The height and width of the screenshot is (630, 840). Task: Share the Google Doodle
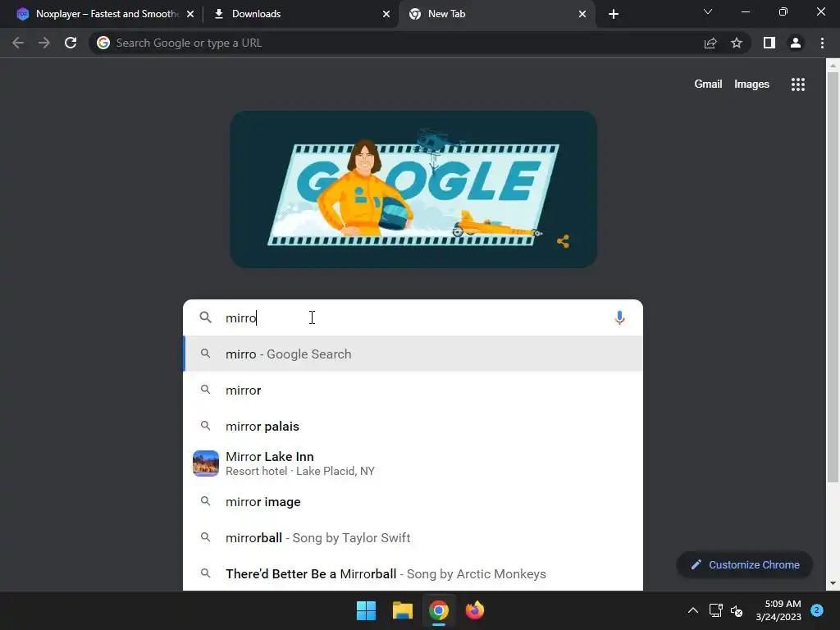[563, 241]
